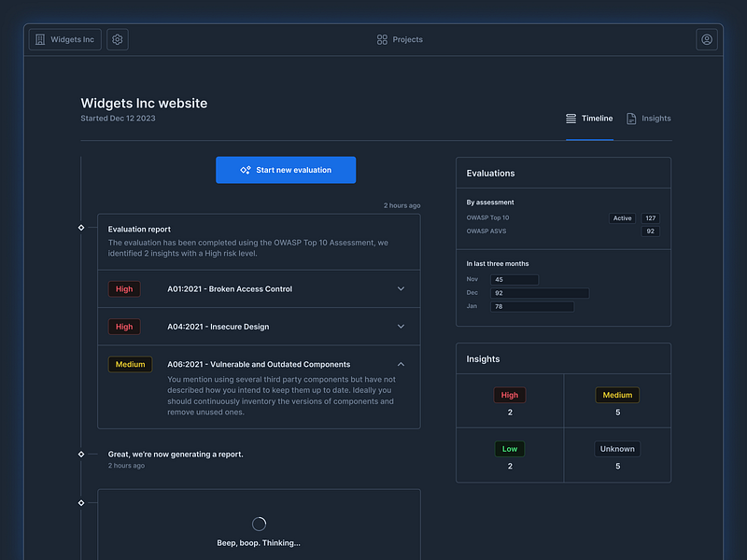747x560 pixels.
Task: Click the sparkle icon in Start new evaluation
Action: [x=246, y=170]
